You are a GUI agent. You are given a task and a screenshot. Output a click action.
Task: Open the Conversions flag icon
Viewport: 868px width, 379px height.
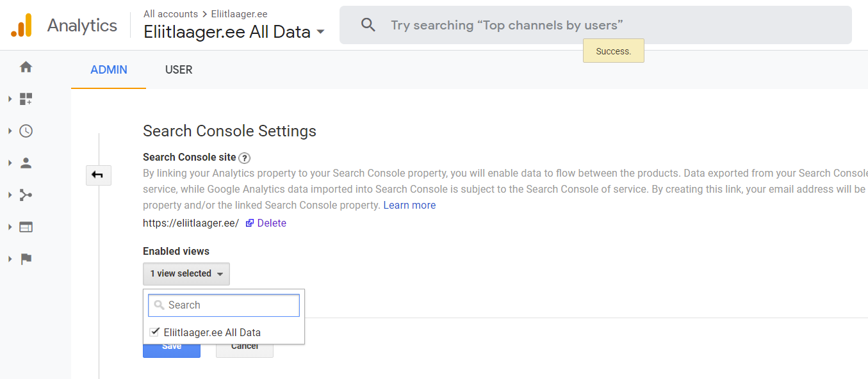(26, 259)
